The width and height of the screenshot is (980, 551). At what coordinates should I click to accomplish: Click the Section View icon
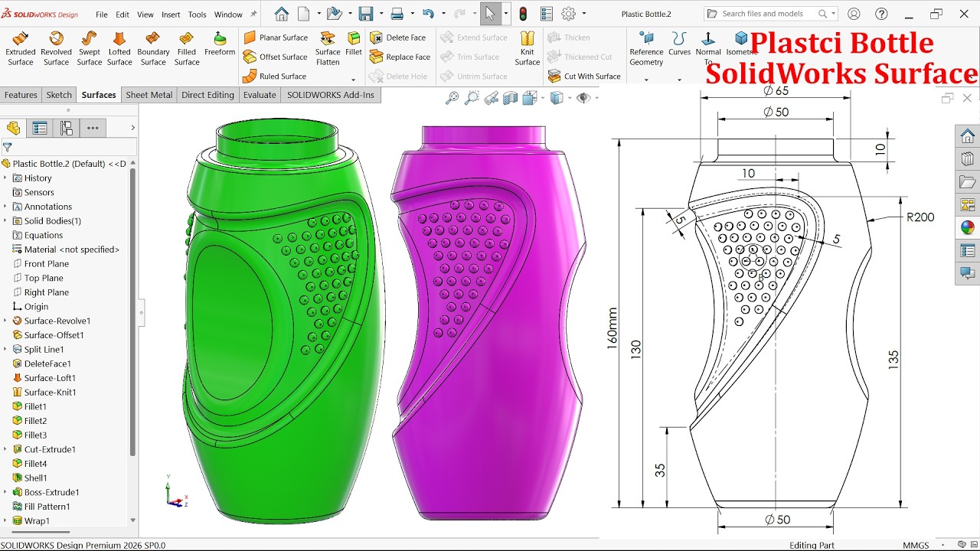click(511, 97)
